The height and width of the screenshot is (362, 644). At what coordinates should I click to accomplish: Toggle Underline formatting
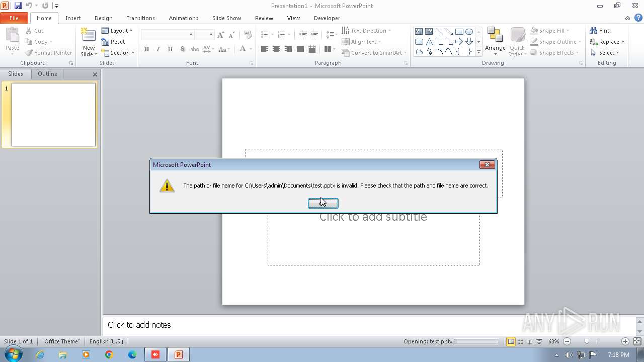point(170,49)
